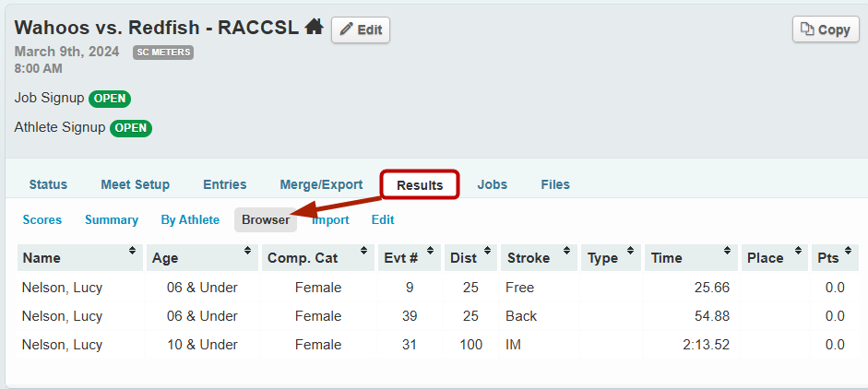Open the Entries tab
The width and height of the screenshot is (868, 389).
(x=224, y=184)
